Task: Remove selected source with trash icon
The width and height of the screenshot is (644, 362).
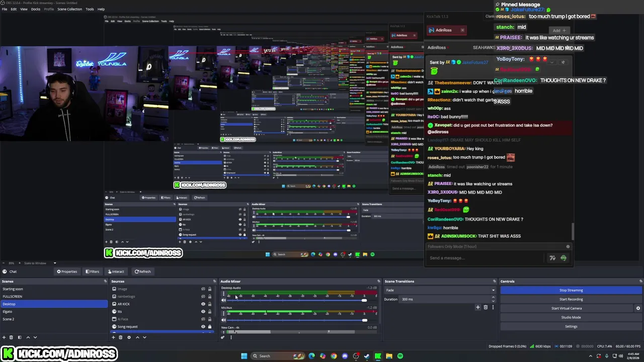Action: (x=121, y=337)
